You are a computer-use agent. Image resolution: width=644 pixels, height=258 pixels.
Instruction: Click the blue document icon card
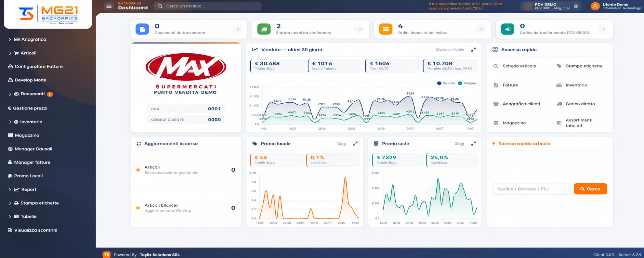tap(142, 29)
